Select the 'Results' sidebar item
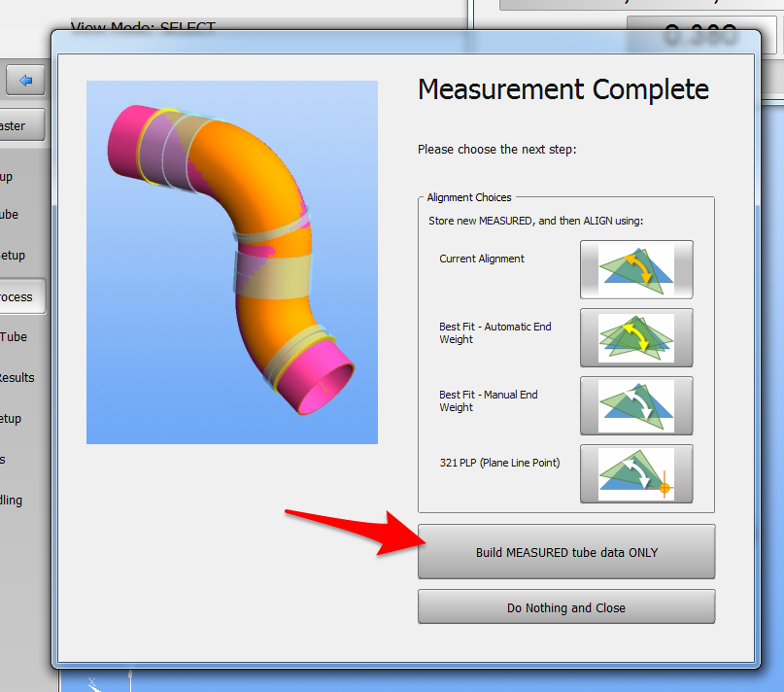Screen dimensions: 784x692 coord(19,378)
